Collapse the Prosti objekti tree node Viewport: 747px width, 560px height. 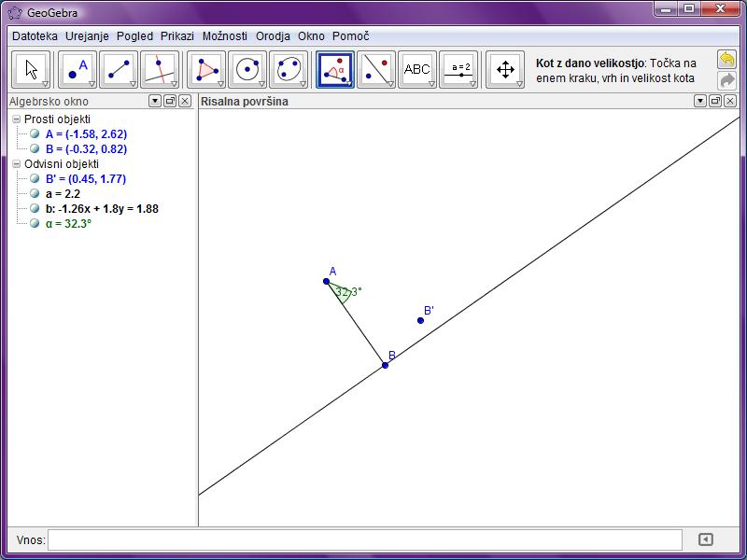pos(16,119)
